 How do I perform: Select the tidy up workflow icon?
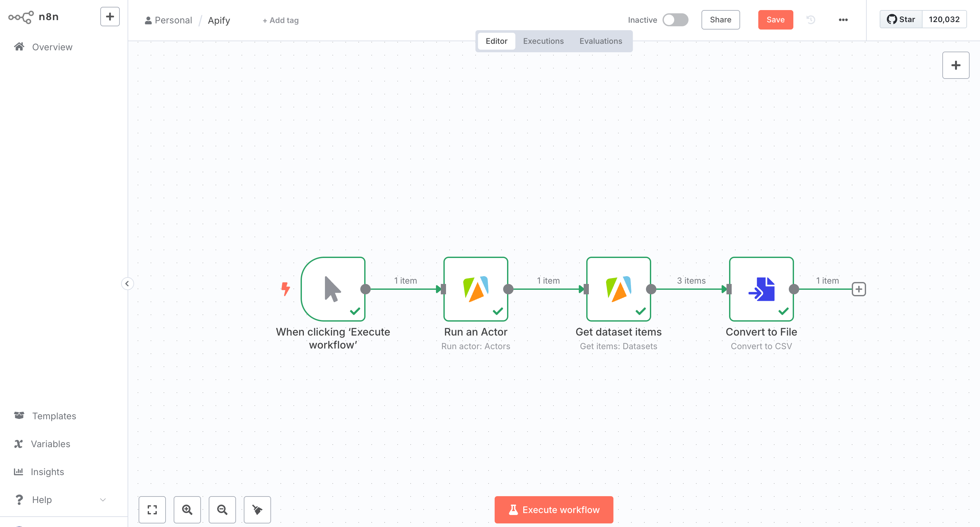point(257,509)
